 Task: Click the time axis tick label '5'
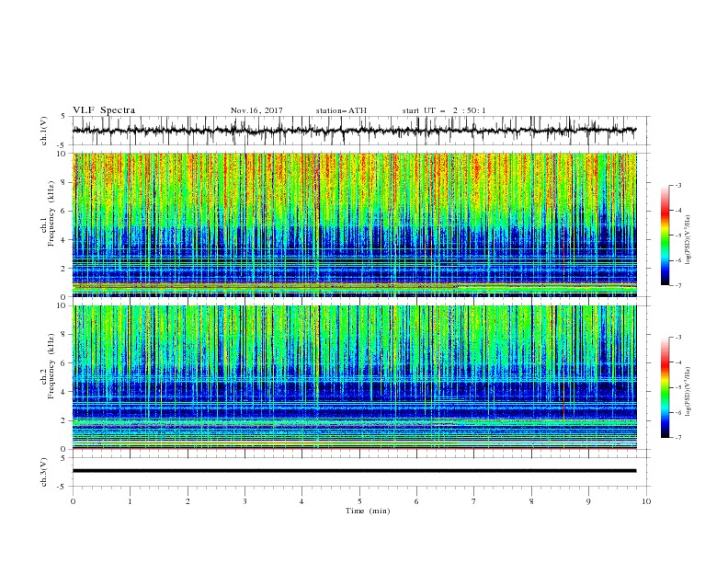tap(359, 501)
